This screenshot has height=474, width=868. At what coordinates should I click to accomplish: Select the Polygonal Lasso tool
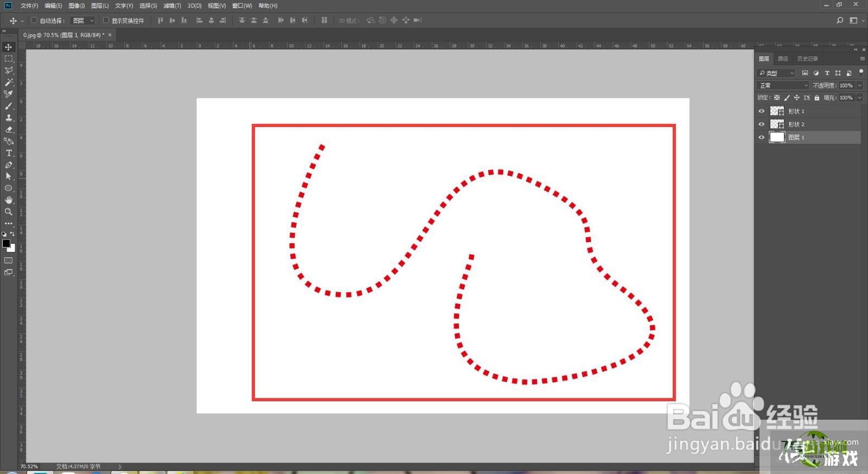(x=9, y=71)
